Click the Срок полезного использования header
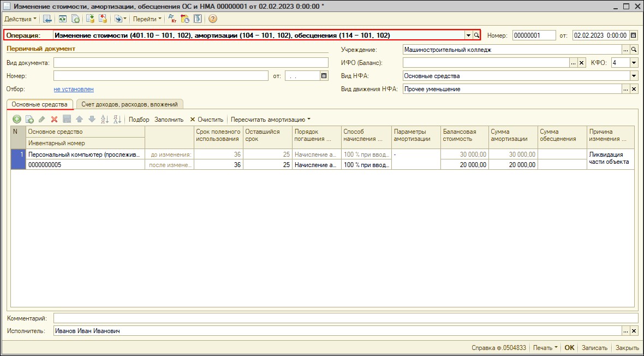644x356 pixels. 218,137
